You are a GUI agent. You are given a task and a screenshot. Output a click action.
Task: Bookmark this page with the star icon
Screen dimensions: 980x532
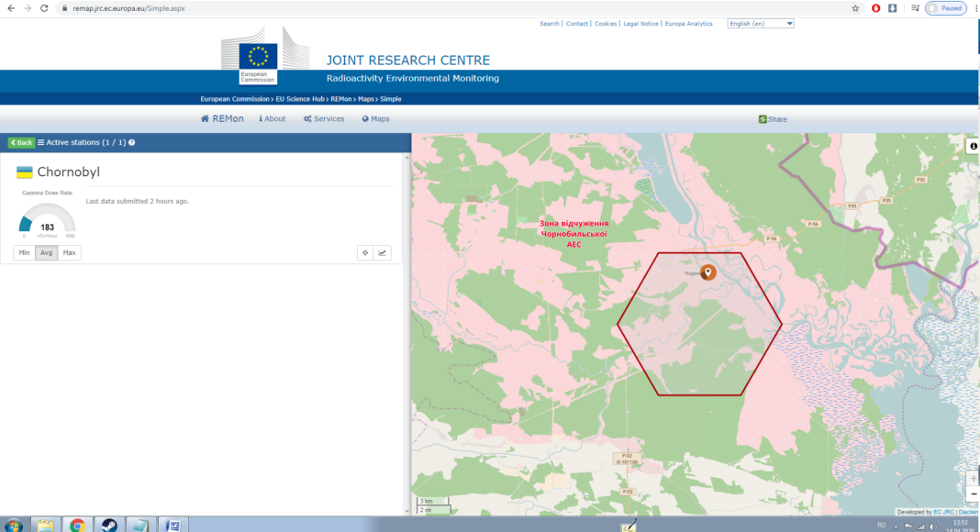(x=855, y=8)
